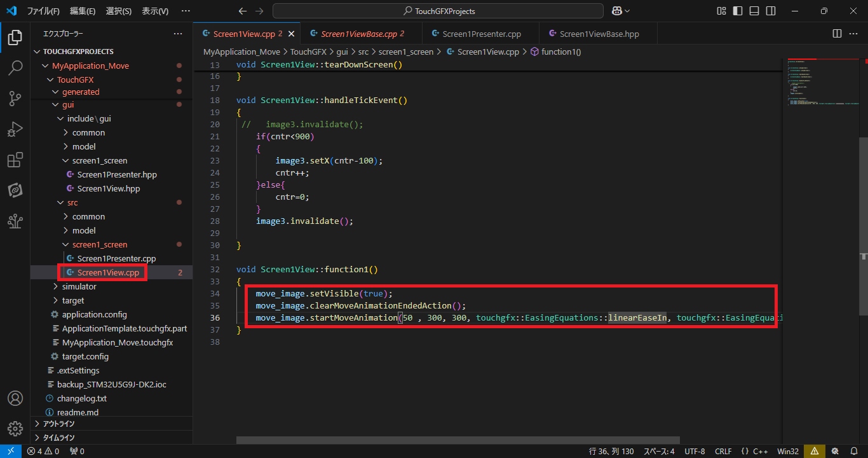This screenshot has height=458, width=868.
Task: Open the Search view in activity bar
Action: tap(15, 68)
